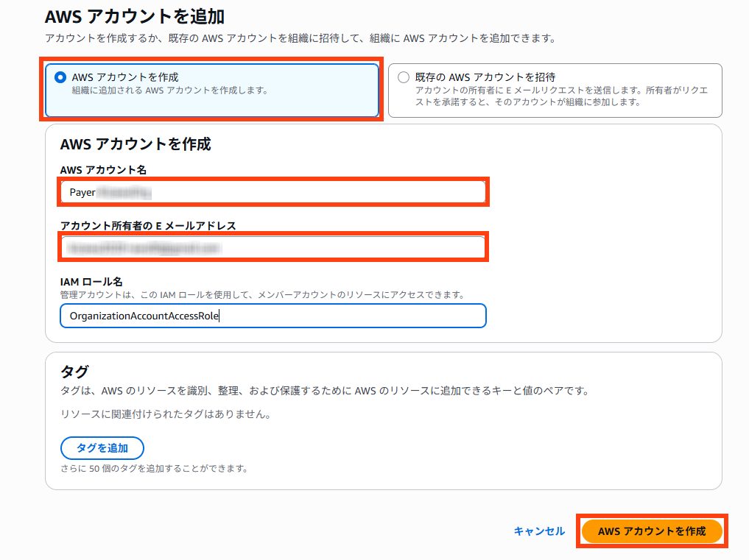The width and height of the screenshot is (749, 560).
Task: Click the description under the create account radio
Action: point(169,91)
